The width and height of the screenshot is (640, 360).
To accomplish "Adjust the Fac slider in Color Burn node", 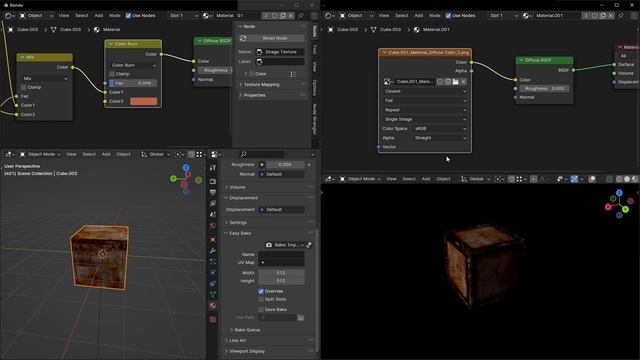I will [133, 83].
